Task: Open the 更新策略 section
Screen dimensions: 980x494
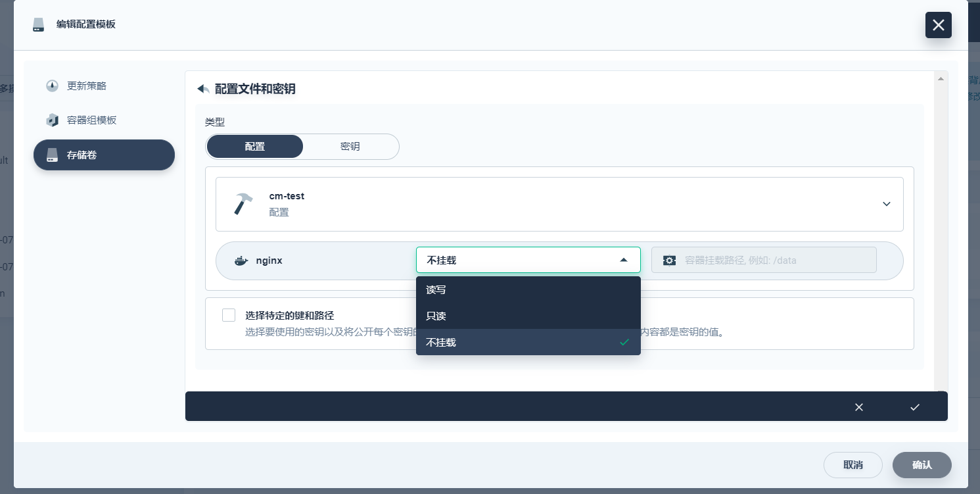Action: point(104,86)
